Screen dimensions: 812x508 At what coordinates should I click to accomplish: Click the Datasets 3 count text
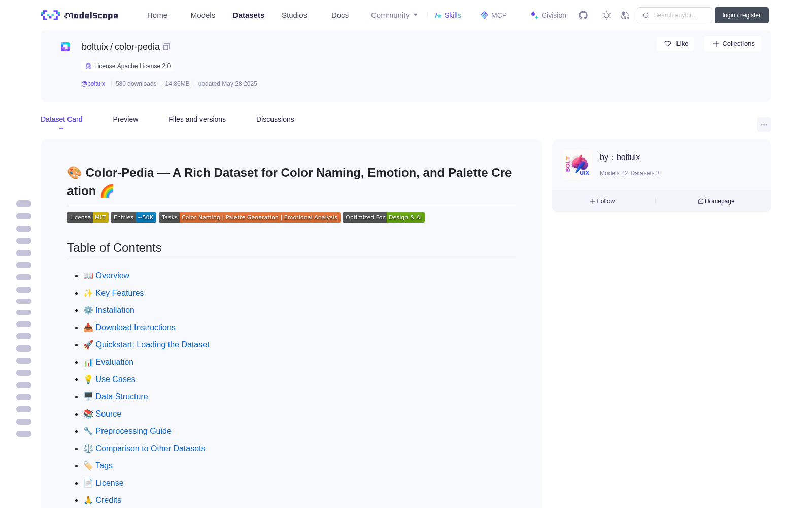645,173
